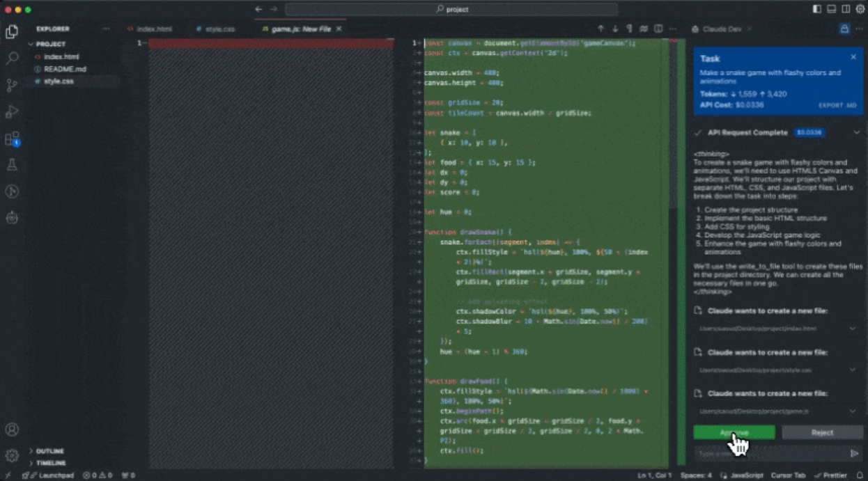Open the Search view in activity bar
The height and width of the screenshot is (481, 868).
coord(12,58)
